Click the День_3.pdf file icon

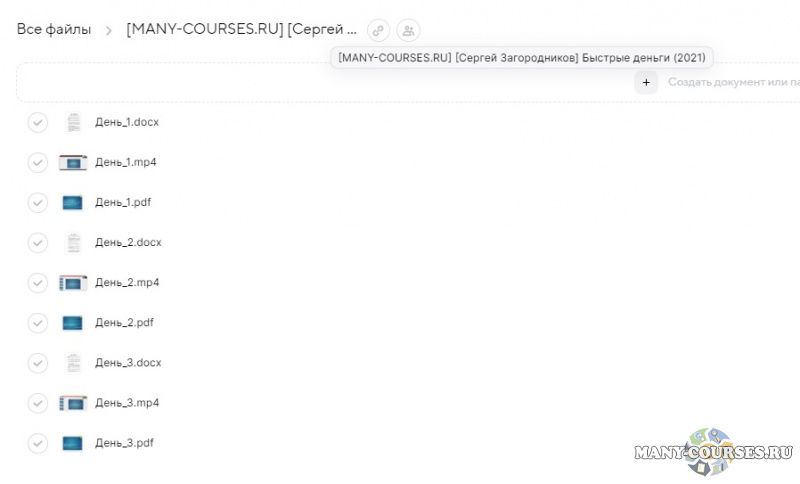[72, 443]
